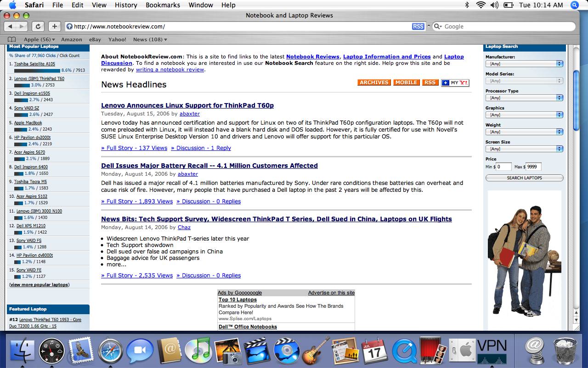
Task: Open the Screen Size dropdown
Action: [x=524, y=149]
